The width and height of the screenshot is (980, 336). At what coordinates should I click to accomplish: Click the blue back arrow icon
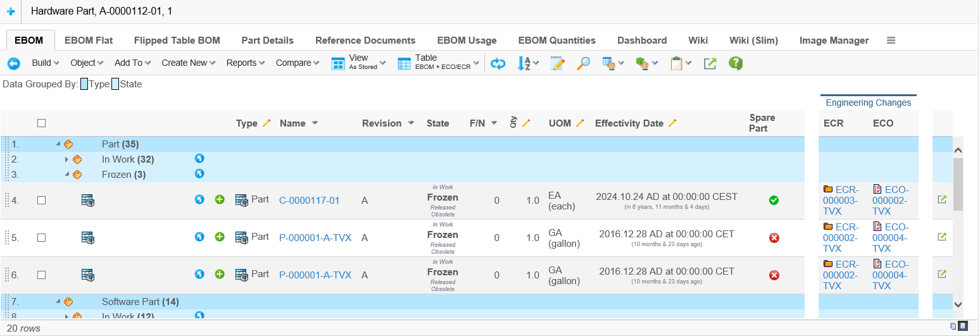click(13, 63)
